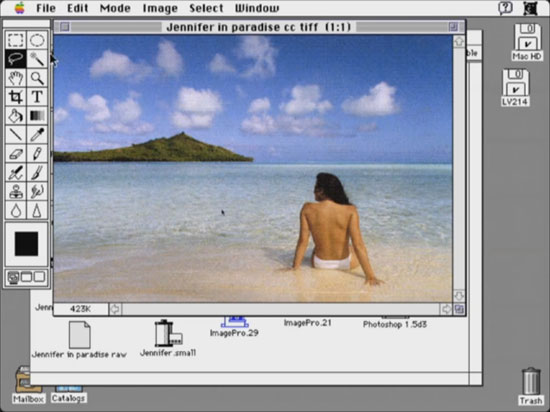Select the Elliptical Marquee tool
Image resolution: width=550 pixels, height=412 pixels.
pos(37,40)
